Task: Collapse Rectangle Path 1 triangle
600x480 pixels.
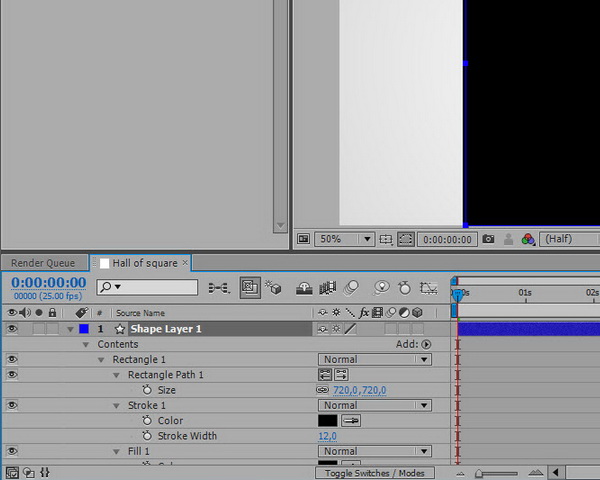Action: pyautogui.click(x=116, y=375)
